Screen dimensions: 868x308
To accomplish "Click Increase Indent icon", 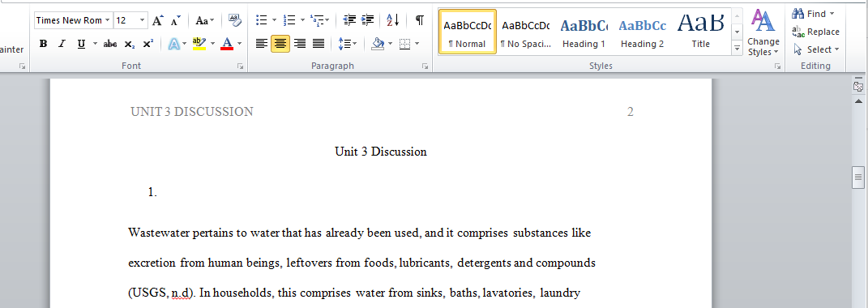I will point(368,20).
